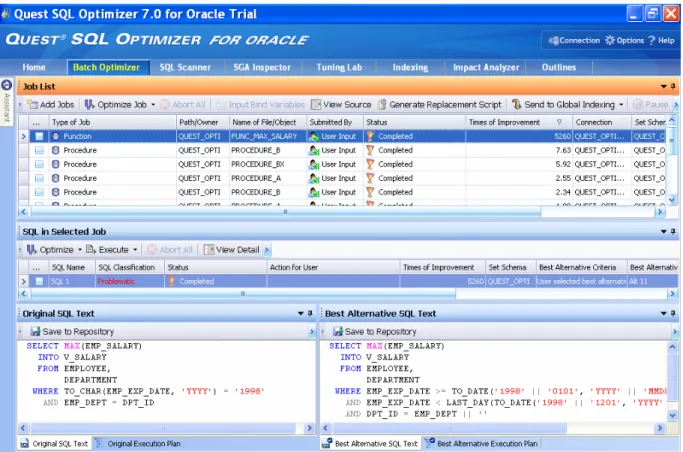Viewport: 683px width, 452px height.
Task: Pin the Job List panel
Action: click(x=673, y=86)
